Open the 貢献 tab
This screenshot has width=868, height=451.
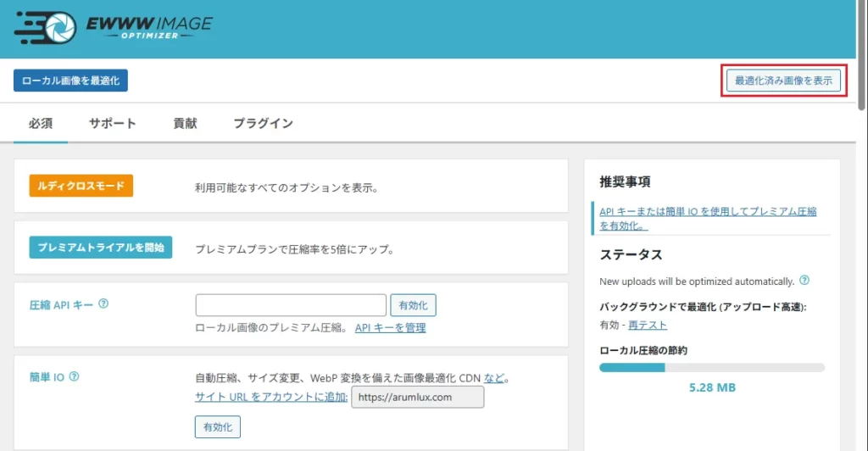click(185, 123)
